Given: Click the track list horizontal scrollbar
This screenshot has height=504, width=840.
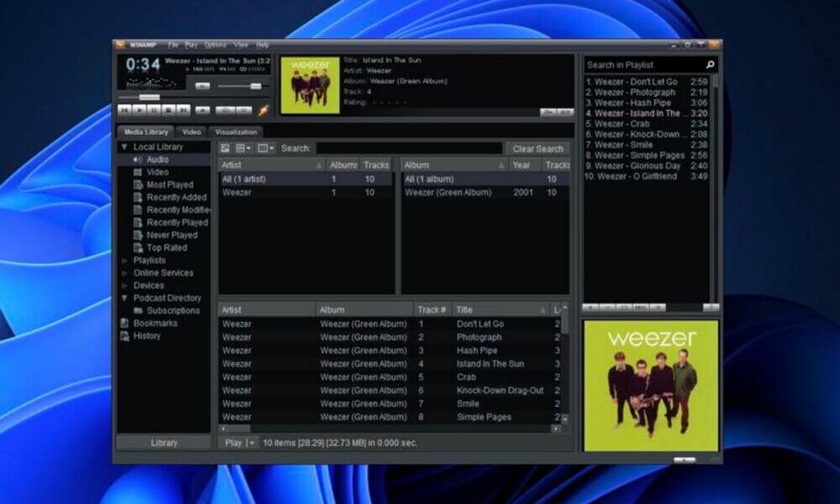Looking at the screenshot, I should coord(390,428).
